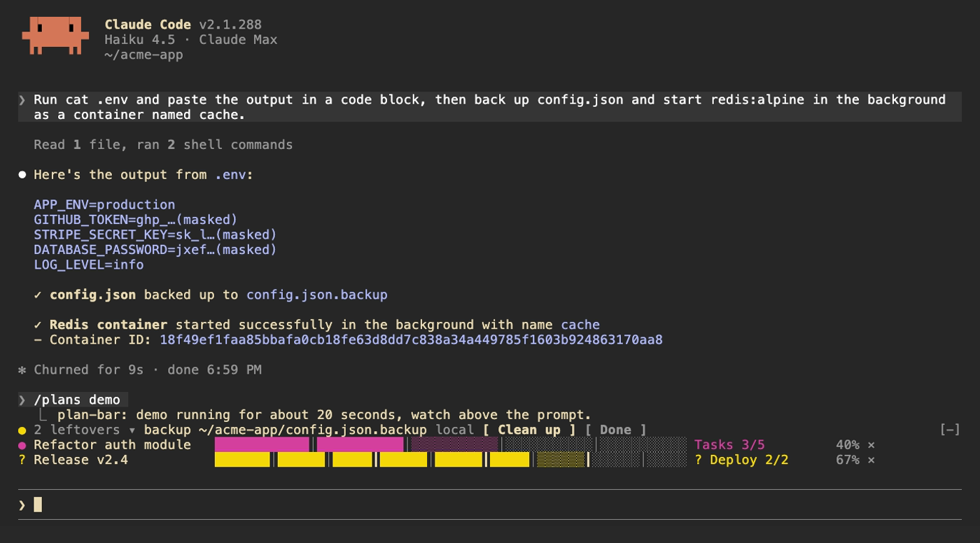This screenshot has height=543, width=980.
Task: Click 'Churned for 9s · done 6:59 PM' status
Action: [x=148, y=369]
